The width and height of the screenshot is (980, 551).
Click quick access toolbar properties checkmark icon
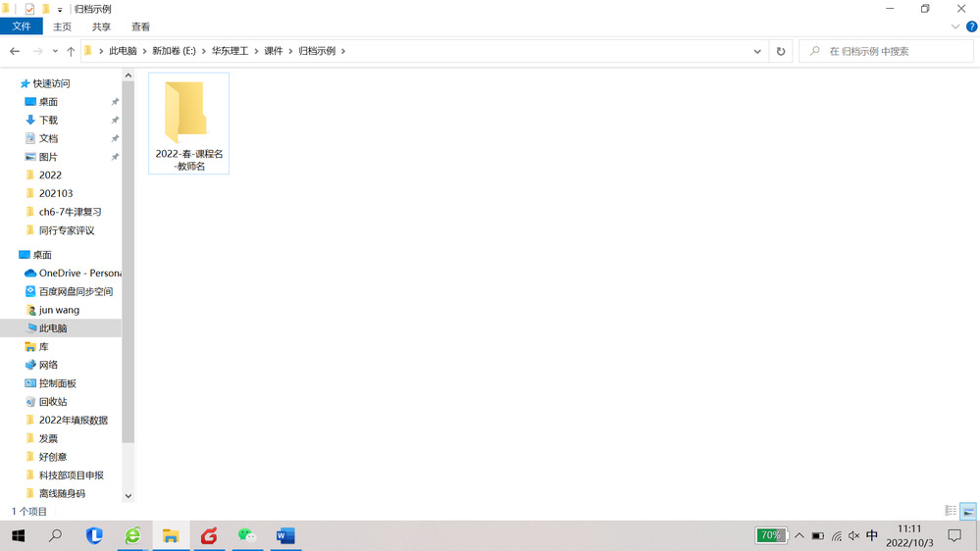pos(28,10)
